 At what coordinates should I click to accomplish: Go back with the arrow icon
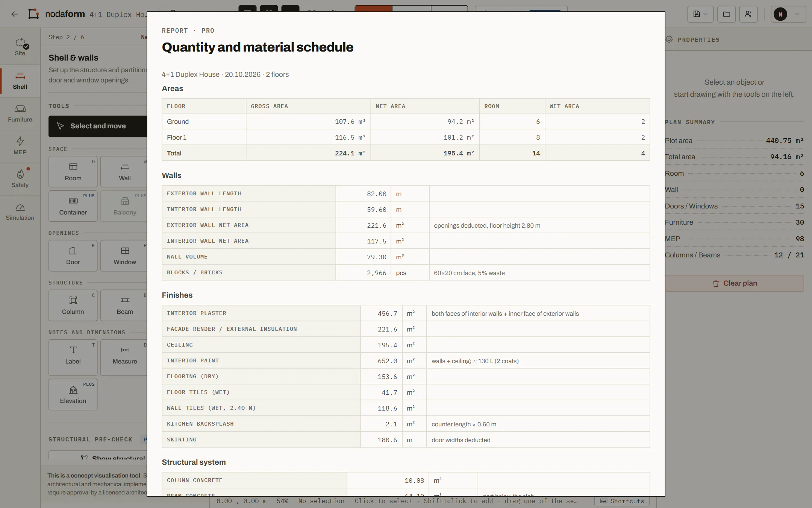[x=15, y=14]
